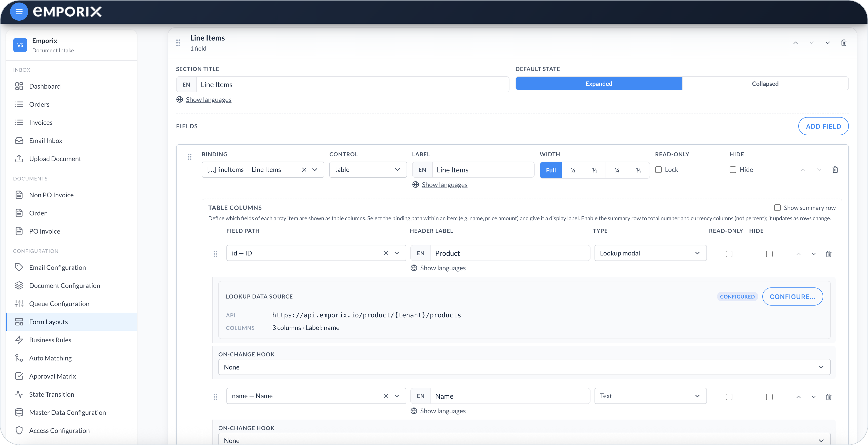Viewport: 868px width, 445px height.
Task: Open the Text type dropdown for Name
Action: pyautogui.click(x=650, y=396)
